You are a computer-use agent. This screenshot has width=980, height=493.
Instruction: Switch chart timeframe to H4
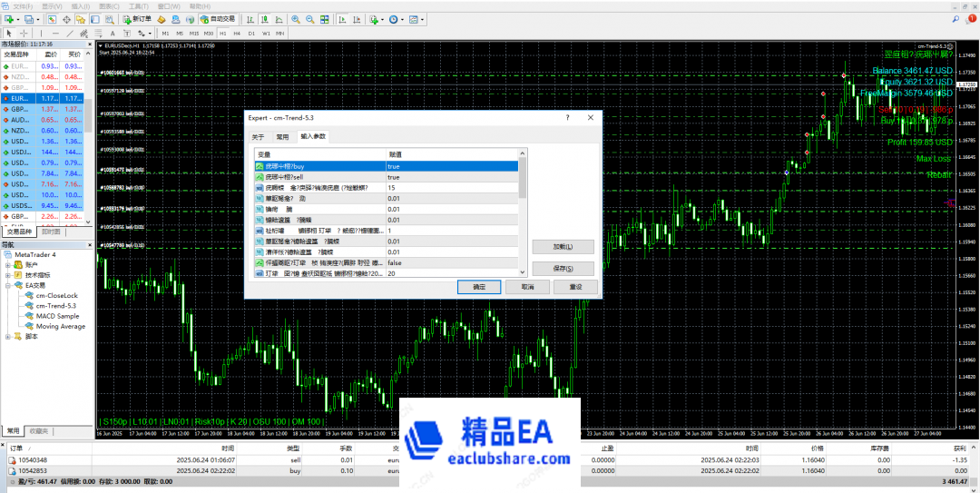point(235,34)
